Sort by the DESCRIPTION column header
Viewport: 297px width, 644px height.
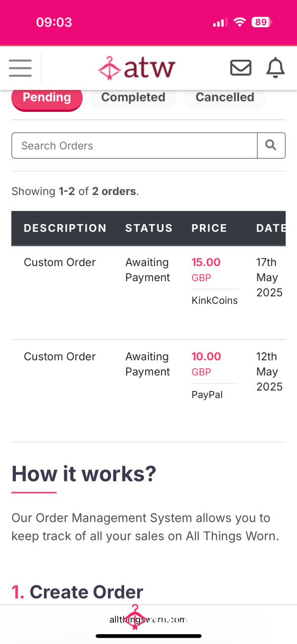click(65, 228)
